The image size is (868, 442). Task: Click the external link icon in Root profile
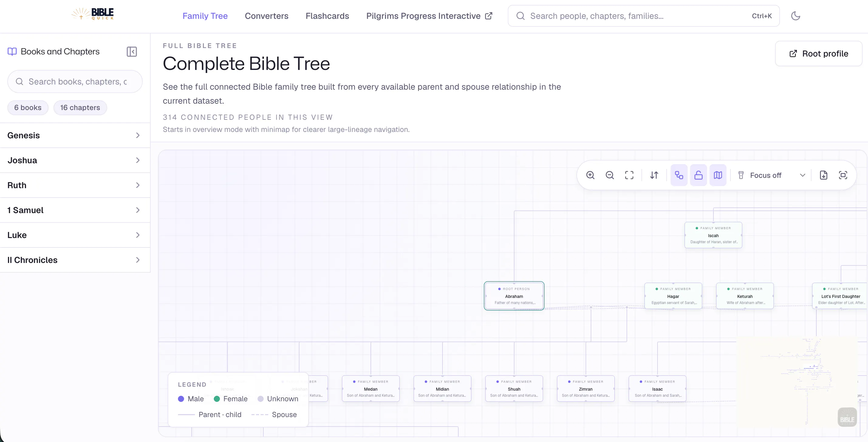pos(793,54)
